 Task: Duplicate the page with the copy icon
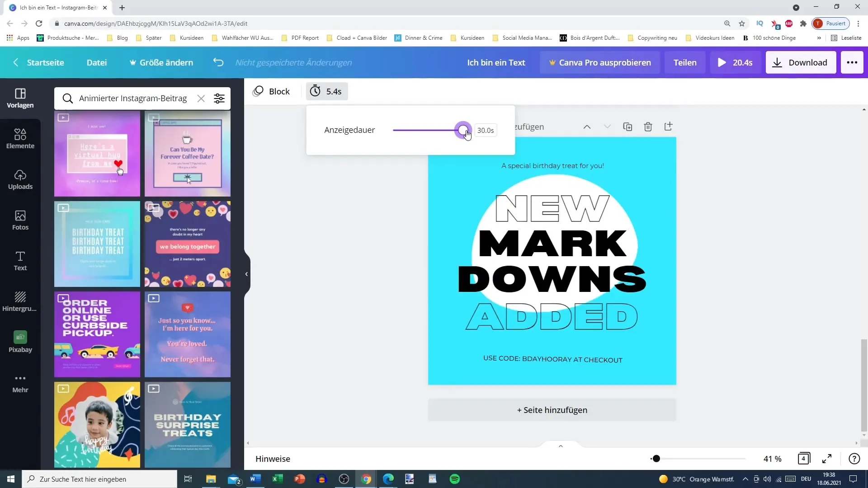point(627,127)
